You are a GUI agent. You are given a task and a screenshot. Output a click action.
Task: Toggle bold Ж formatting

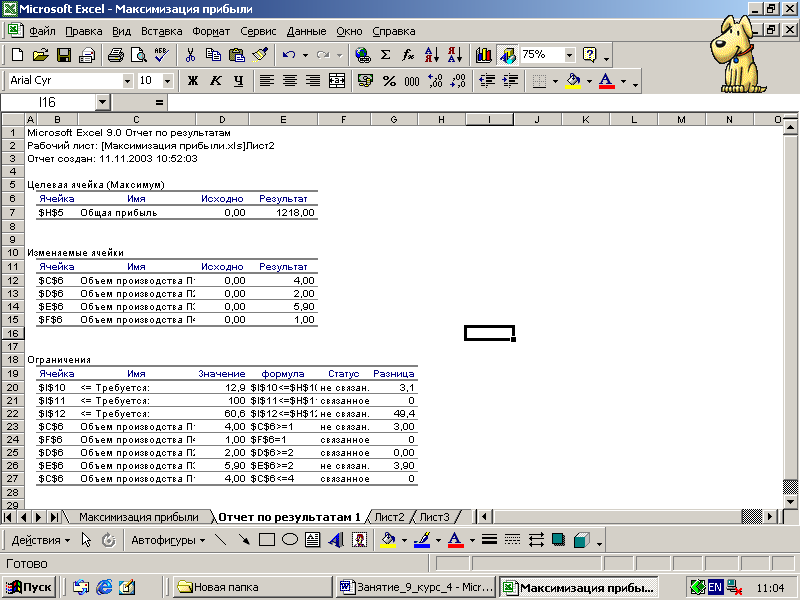click(193, 81)
